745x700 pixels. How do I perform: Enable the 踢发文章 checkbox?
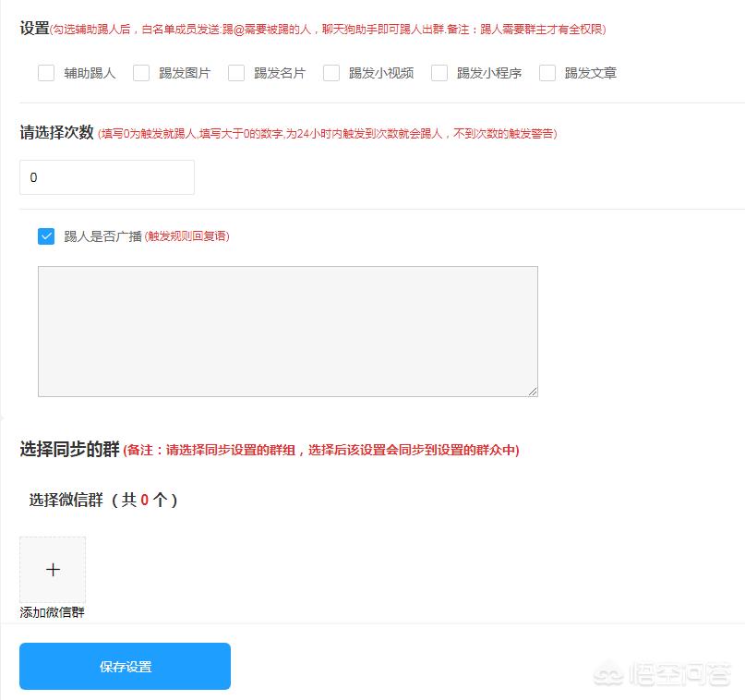[547, 72]
